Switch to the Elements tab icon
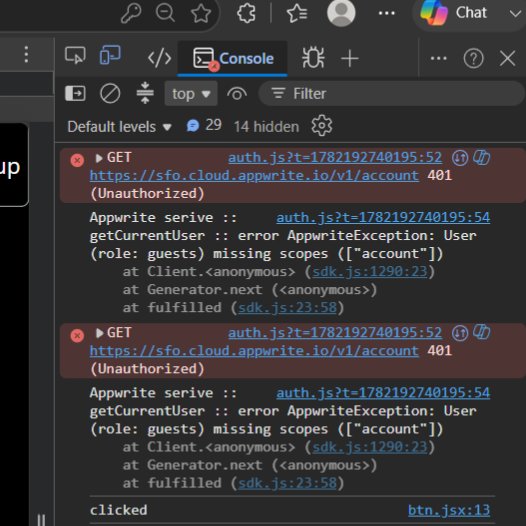Image resolution: width=526 pixels, height=526 pixels. click(x=160, y=58)
